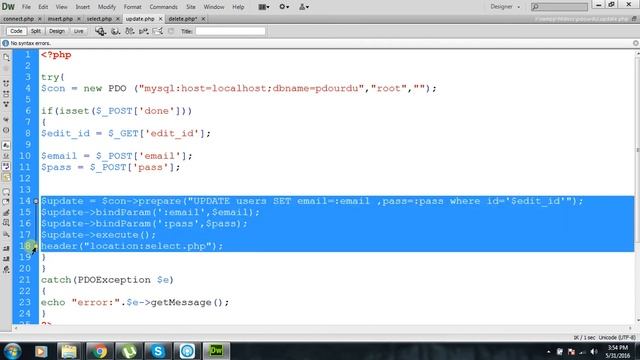Open the Edit menu
This screenshot has width=640, height=360.
click(x=43, y=7)
